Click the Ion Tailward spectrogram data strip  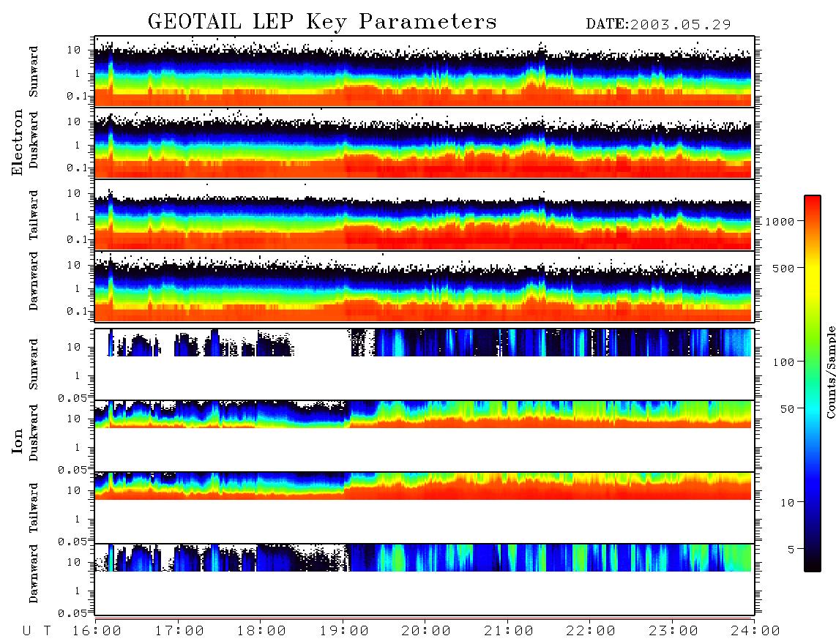point(425,486)
